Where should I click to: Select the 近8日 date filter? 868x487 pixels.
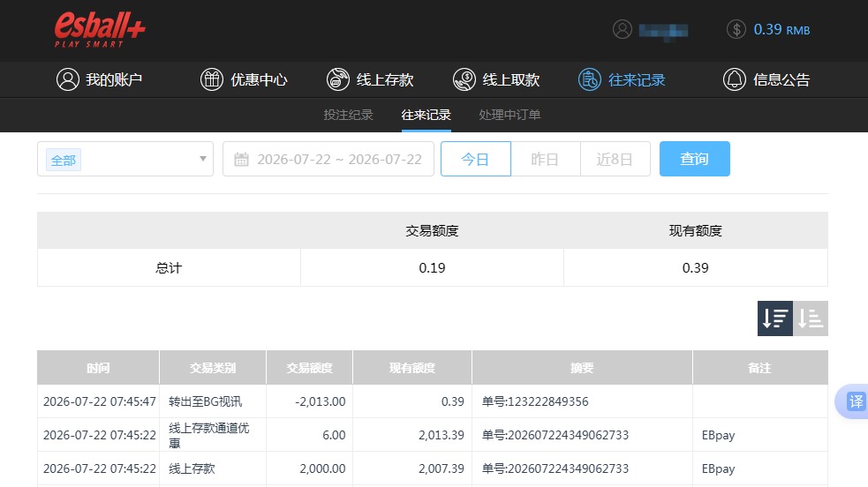coord(615,159)
